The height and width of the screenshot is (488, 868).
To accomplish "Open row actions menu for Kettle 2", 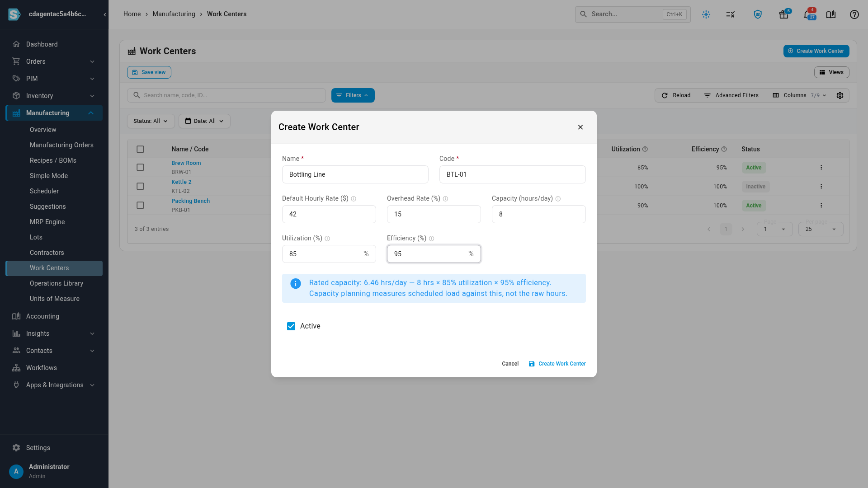I will click(x=821, y=187).
